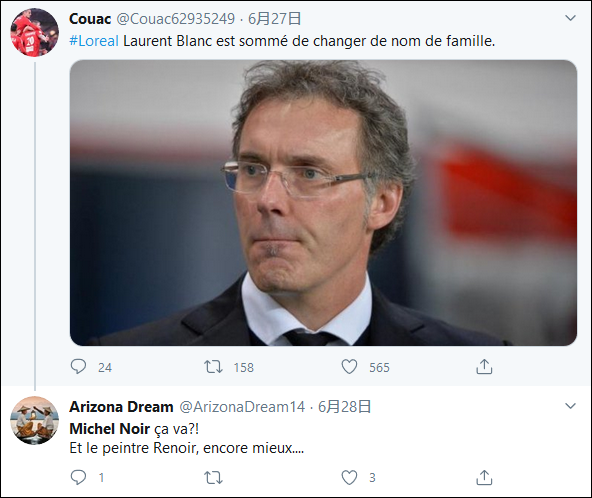Click Arizona Dream's profile avatar
The height and width of the screenshot is (498, 592).
click(34, 420)
